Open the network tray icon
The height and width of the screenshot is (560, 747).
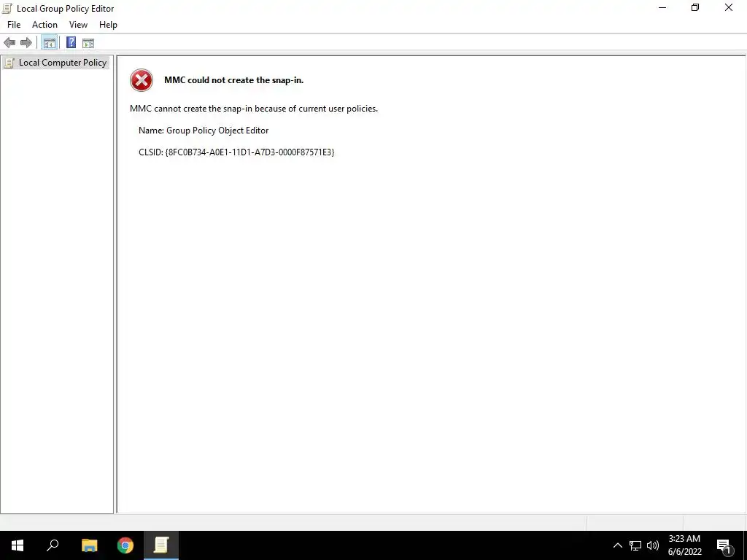point(635,545)
